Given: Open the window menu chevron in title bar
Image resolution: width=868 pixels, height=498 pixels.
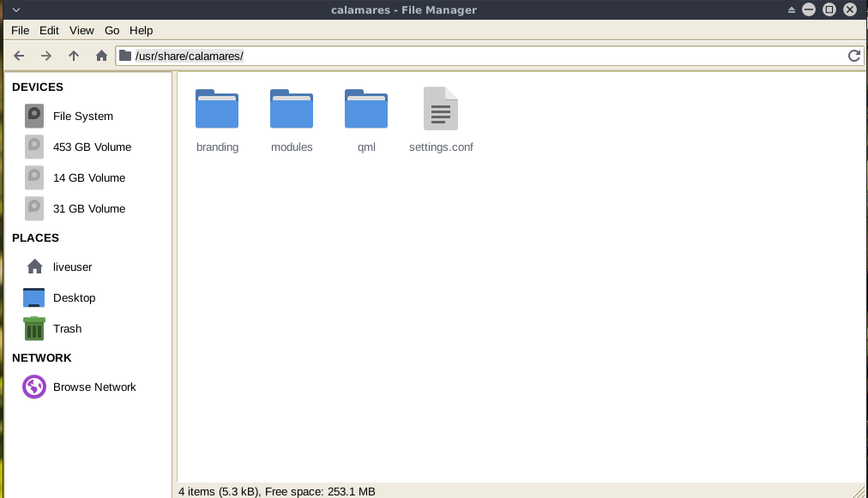Looking at the screenshot, I should 16,10.
